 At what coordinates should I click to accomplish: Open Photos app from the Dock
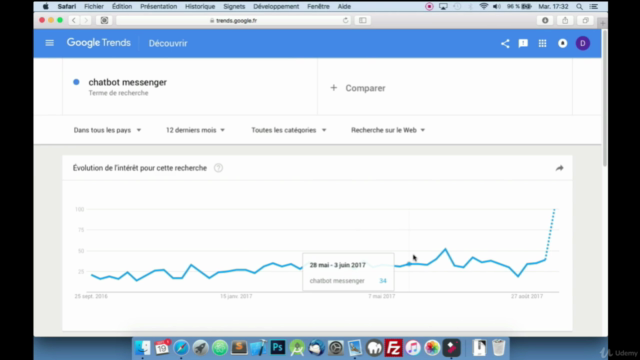point(432,348)
